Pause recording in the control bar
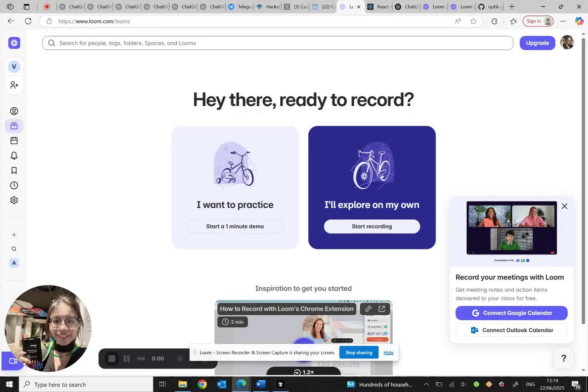588x392 pixels. 127,358
